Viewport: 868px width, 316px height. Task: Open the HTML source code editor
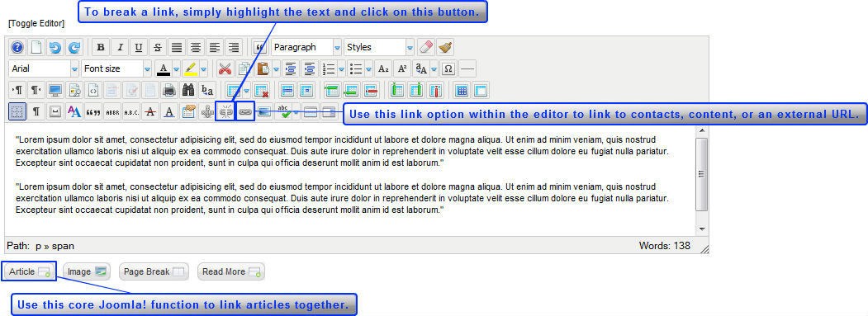click(93, 90)
